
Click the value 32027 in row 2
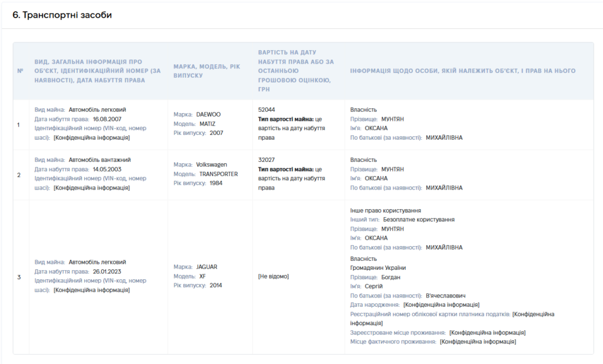(x=266, y=160)
